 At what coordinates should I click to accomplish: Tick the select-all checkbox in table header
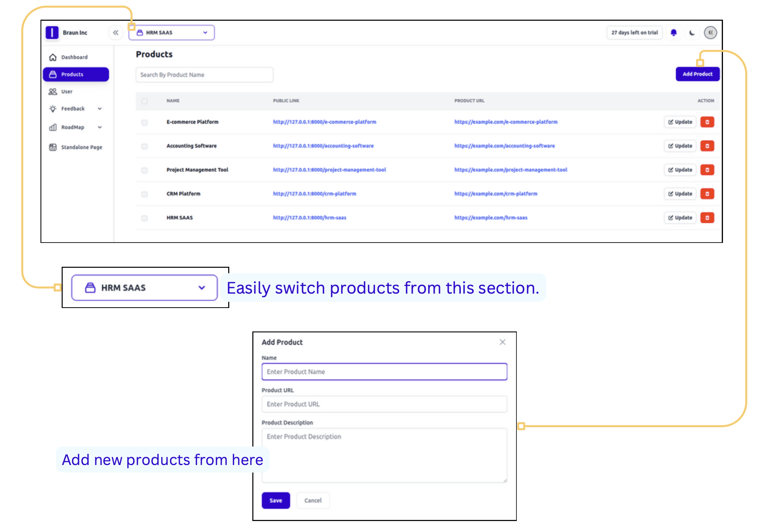coord(145,101)
